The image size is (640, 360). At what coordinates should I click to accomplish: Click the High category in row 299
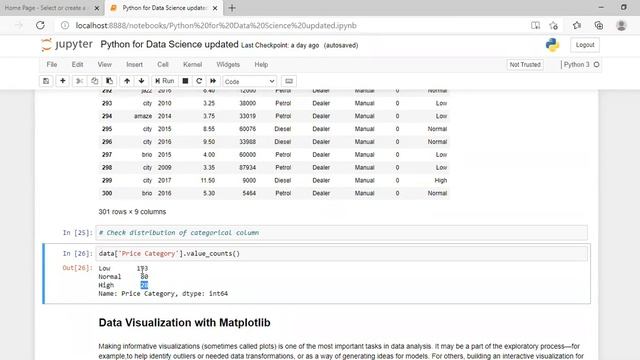pyautogui.click(x=441, y=180)
